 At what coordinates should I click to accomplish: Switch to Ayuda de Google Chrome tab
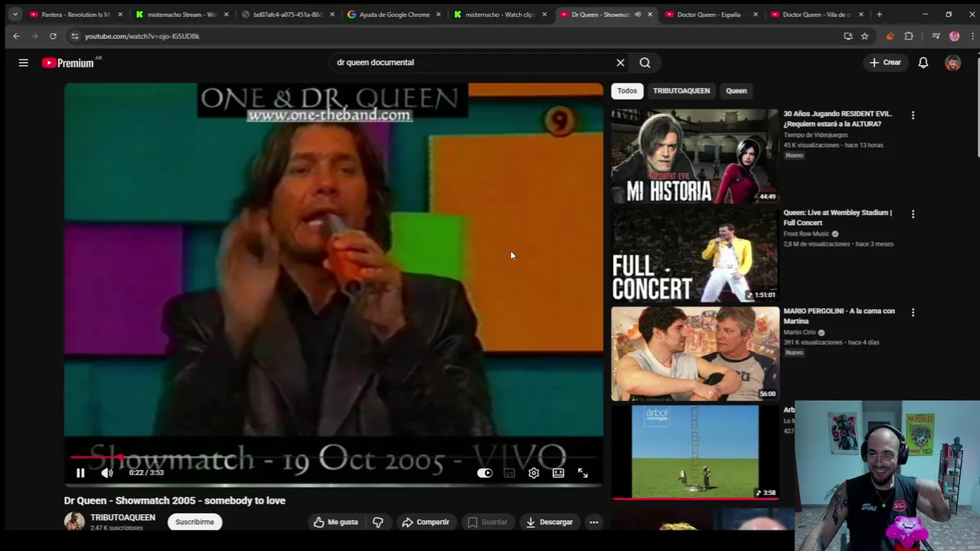(394, 15)
